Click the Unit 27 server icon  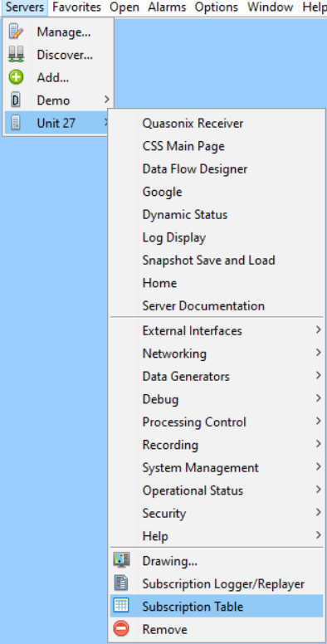[x=16, y=123]
